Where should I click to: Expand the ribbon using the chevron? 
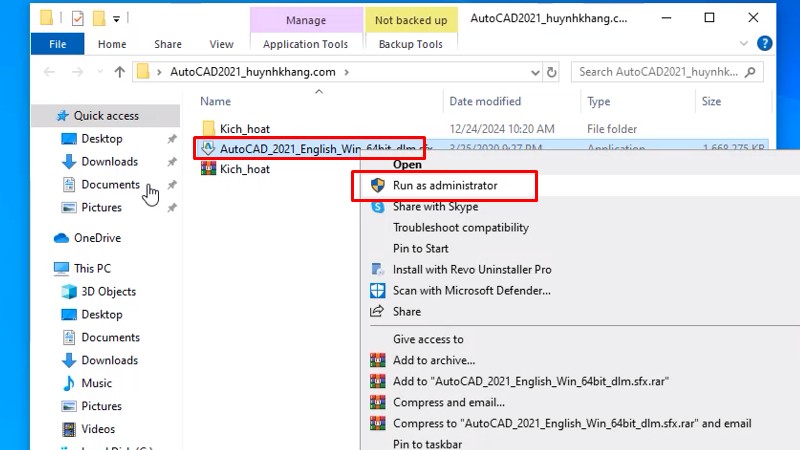(741, 44)
